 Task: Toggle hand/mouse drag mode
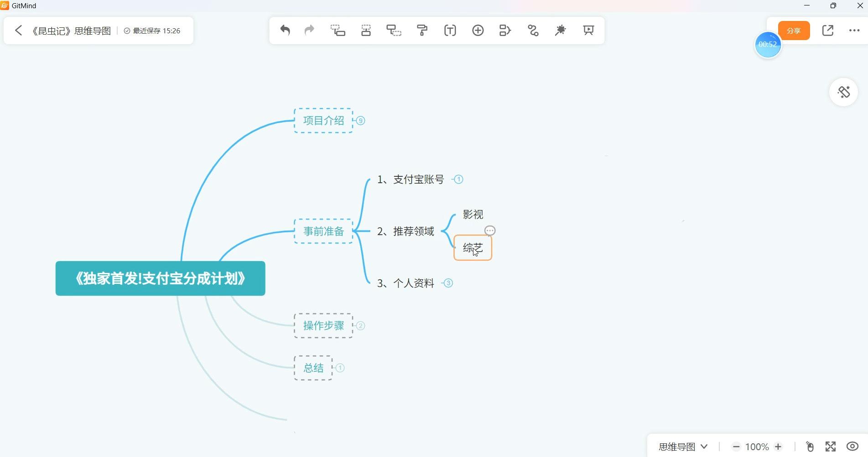pyautogui.click(x=809, y=447)
